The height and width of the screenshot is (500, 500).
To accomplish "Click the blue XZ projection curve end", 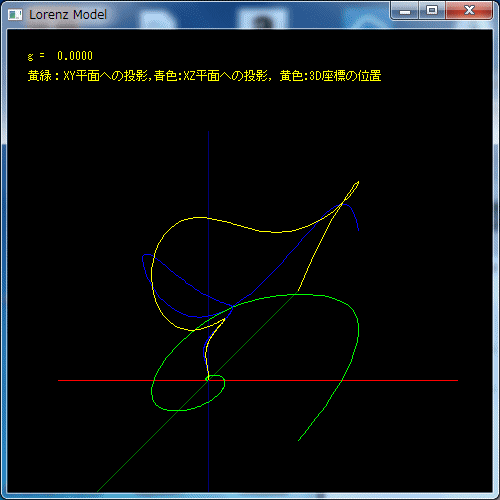I will coord(358,230).
